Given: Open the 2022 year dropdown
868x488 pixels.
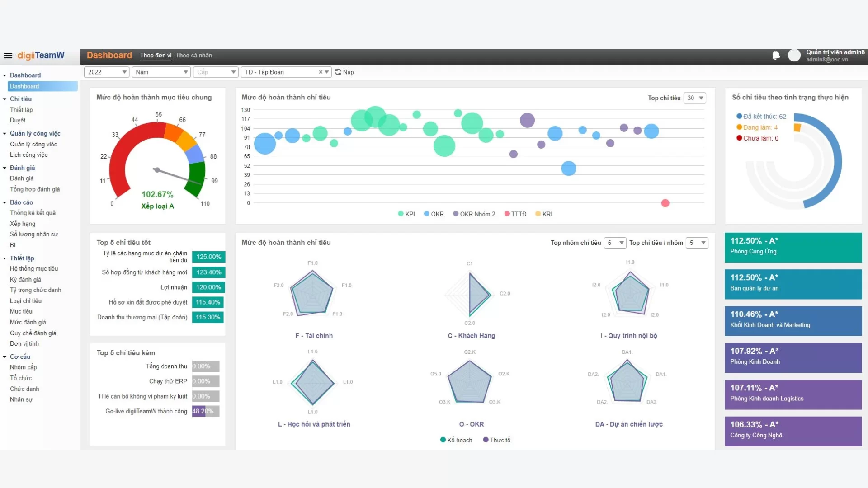Looking at the screenshot, I should [x=107, y=72].
